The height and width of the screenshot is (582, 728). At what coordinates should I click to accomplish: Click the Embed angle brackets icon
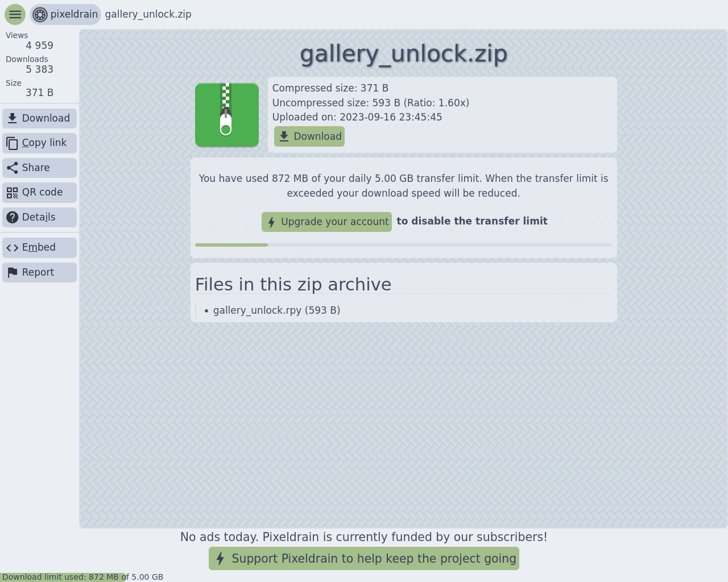(13, 248)
